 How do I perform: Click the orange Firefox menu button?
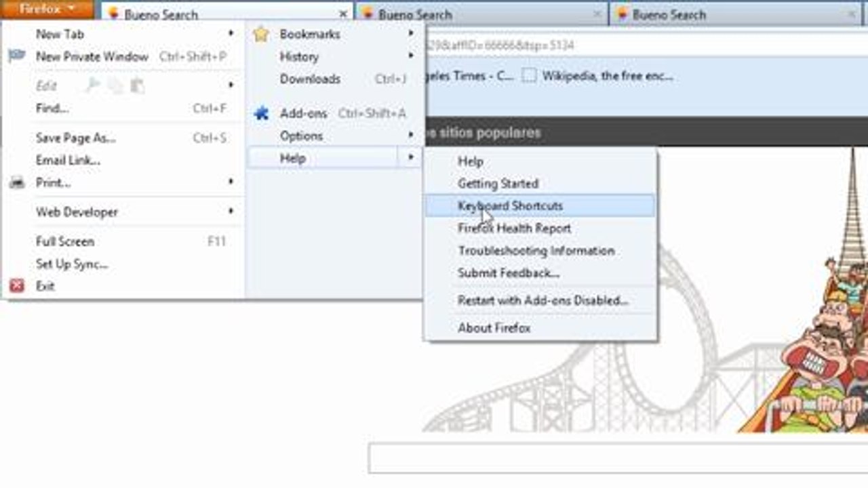pos(46,9)
